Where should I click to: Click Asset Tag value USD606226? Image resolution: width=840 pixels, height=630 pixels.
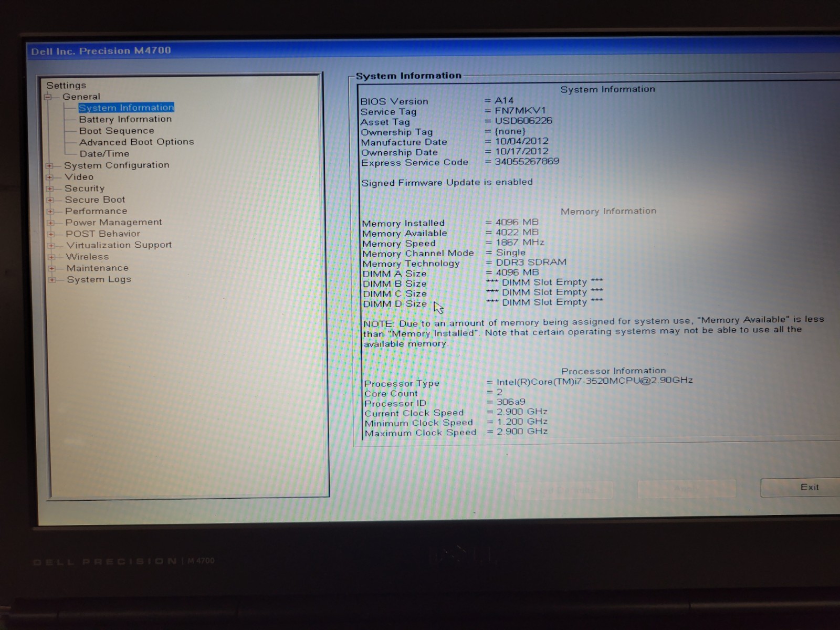pos(523,121)
